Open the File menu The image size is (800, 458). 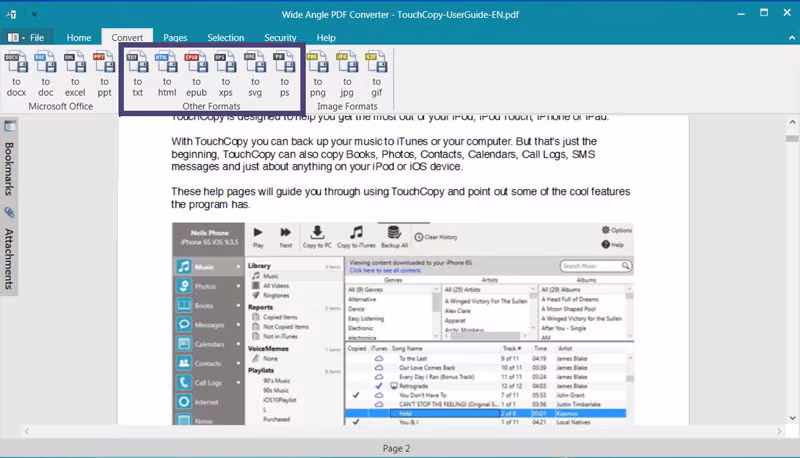coord(26,37)
